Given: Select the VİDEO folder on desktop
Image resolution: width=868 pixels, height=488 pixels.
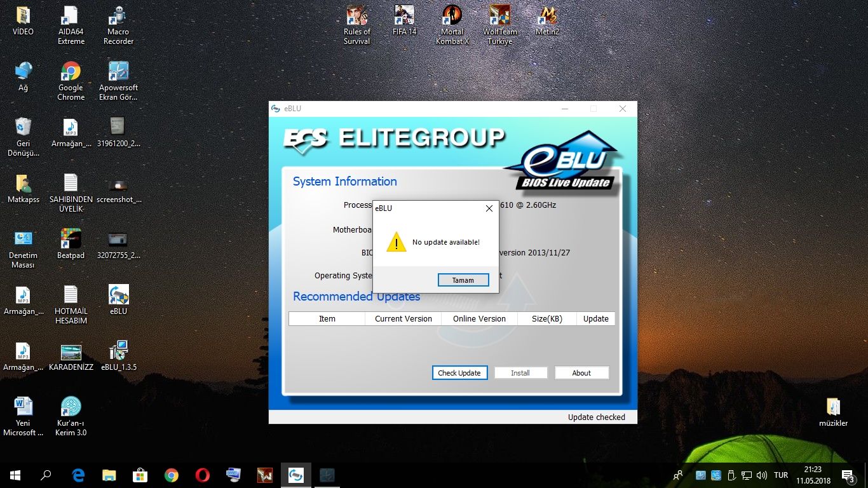Looking at the screenshot, I should 23,22.
